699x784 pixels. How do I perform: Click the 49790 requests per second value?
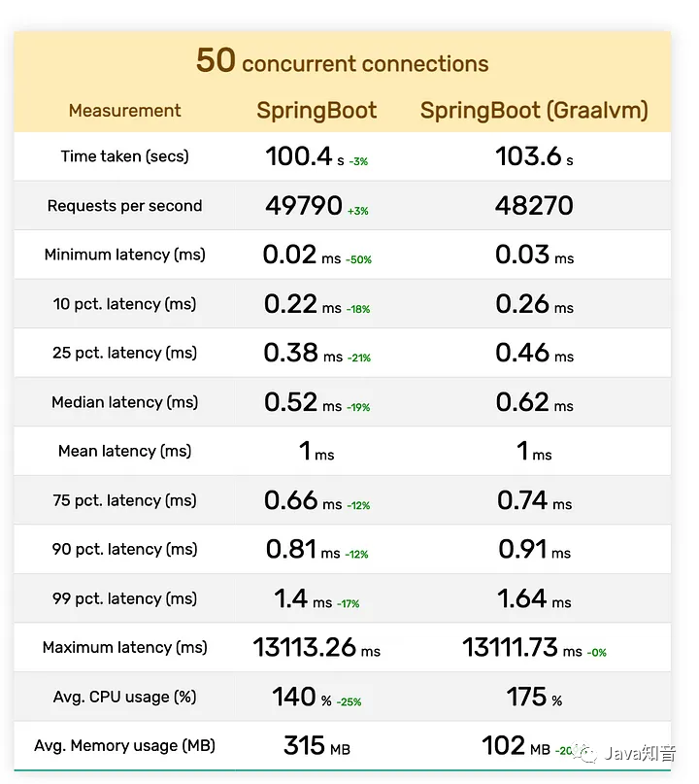[304, 206]
